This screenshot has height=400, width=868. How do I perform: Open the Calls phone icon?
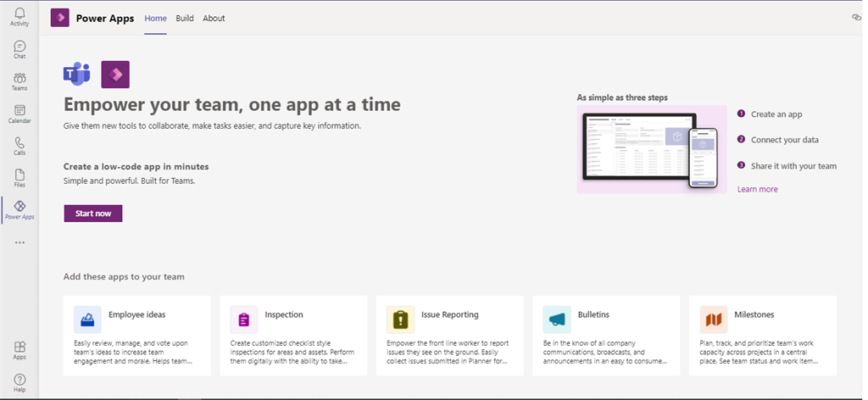click(20, 142)
